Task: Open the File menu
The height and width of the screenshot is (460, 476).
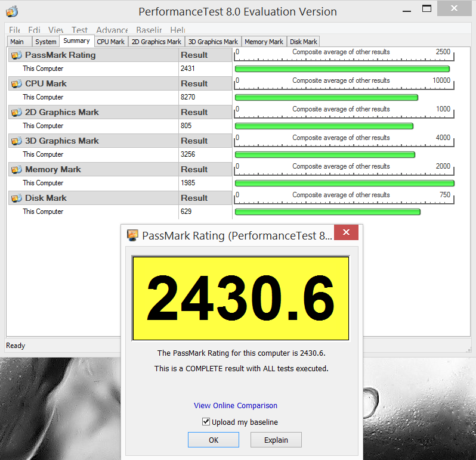Action: [14, 30]
